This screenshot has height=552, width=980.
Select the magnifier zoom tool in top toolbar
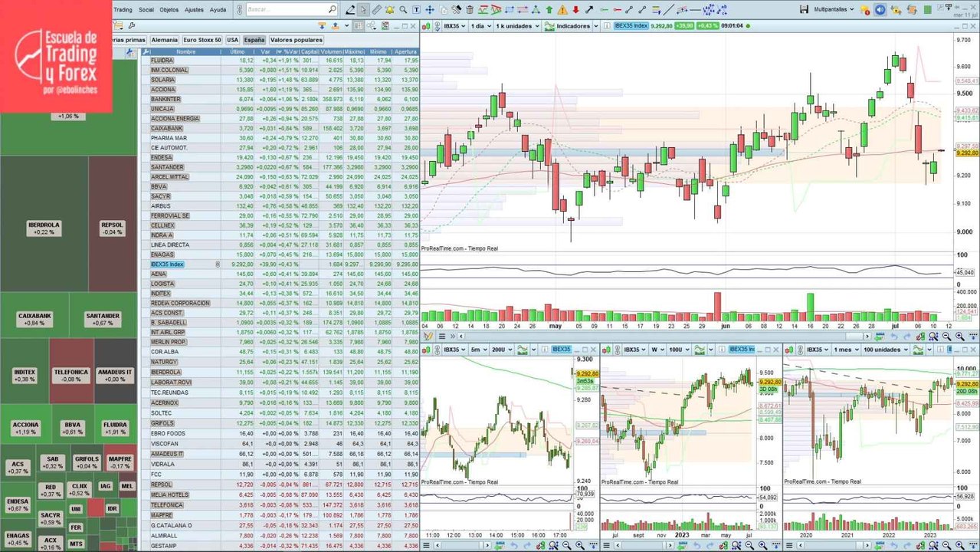403,10
